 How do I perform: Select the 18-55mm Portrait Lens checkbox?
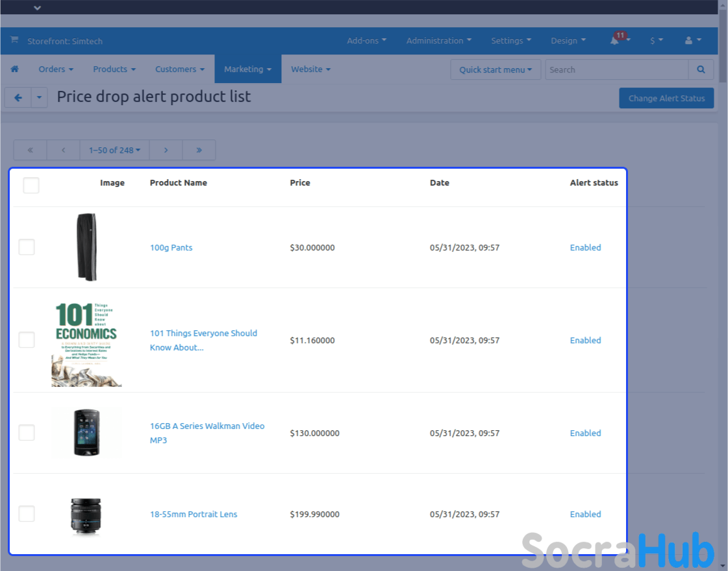tap(27, 514)
